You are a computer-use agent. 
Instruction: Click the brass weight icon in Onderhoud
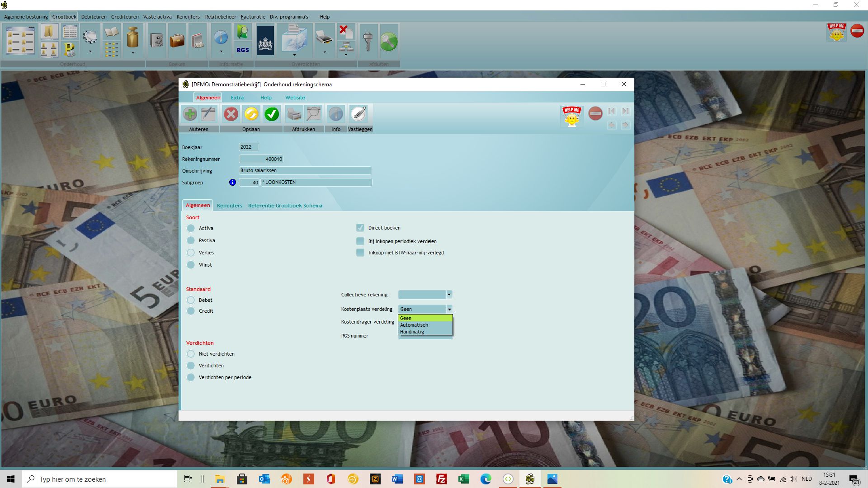tap(132, 37)
